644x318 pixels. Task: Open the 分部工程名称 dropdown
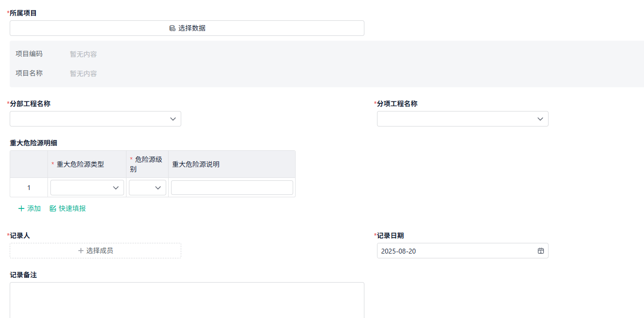(95, 119)
